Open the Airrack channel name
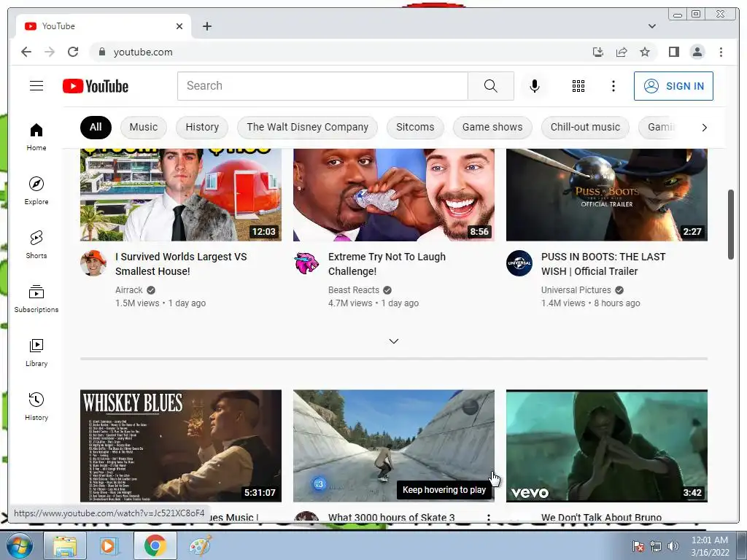Screen dimensions: 747x560 coord(128,290)
